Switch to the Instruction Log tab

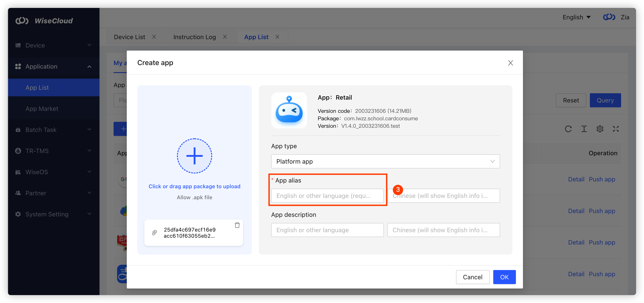pyautogui.click(x=195, y=37)
